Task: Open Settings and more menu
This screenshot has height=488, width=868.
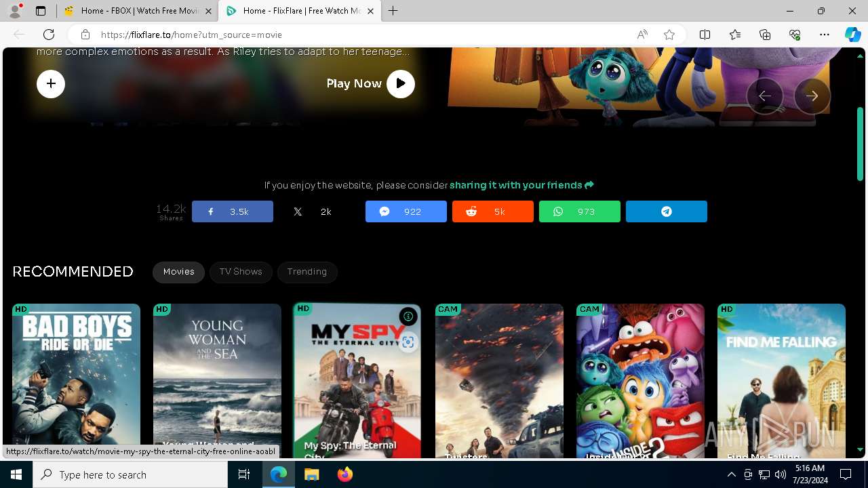Action: (825, 35)
